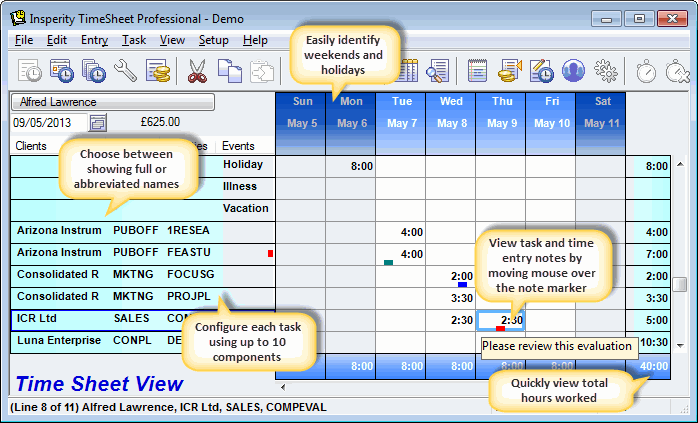Select the Illness event row

coord(142,188)
